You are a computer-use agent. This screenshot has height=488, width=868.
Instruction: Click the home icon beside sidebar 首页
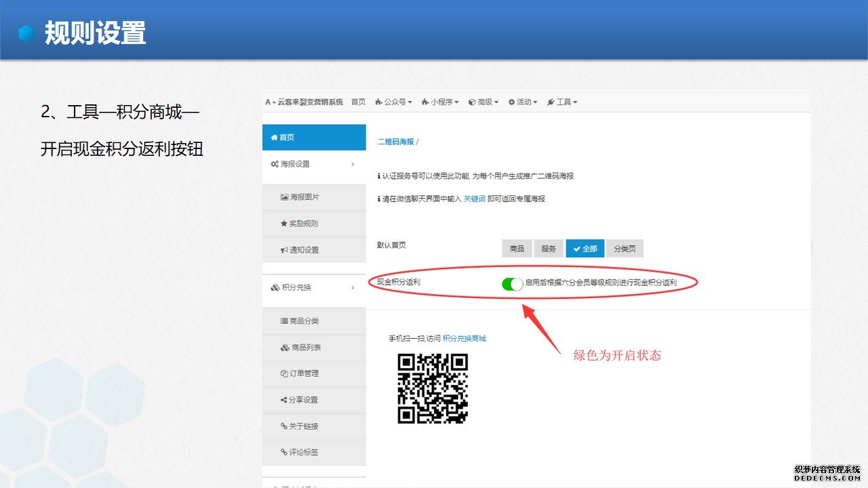pyautogui.click(x=274, y=138)
